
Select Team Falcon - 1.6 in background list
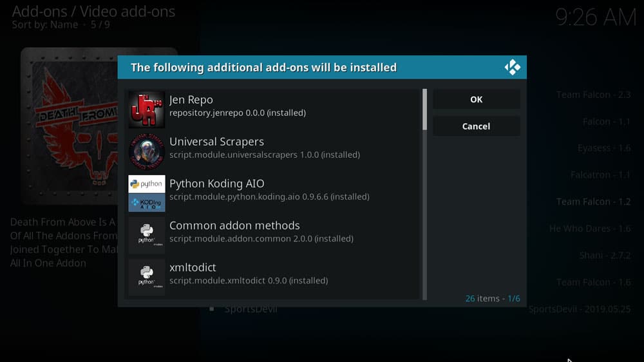594,282
